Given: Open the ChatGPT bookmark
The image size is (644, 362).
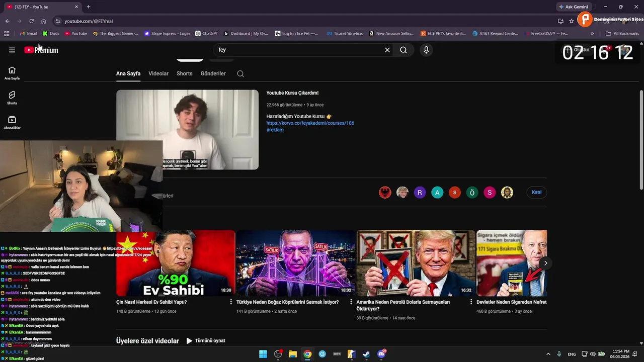Looking at the screenshot, I should pyautogui.click(x=207, y=34).
